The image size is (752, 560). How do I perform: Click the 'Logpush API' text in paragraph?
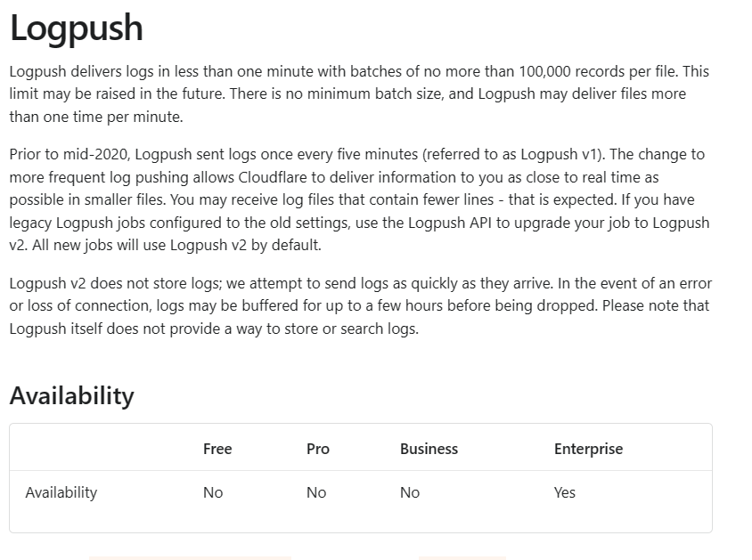pyautogui.click(x=450, y=223)
